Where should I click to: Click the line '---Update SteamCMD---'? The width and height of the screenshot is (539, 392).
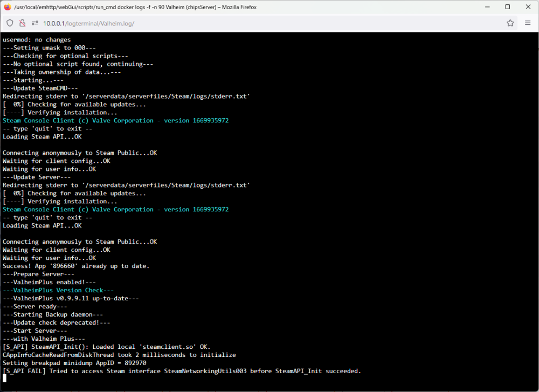coord(40,88)
